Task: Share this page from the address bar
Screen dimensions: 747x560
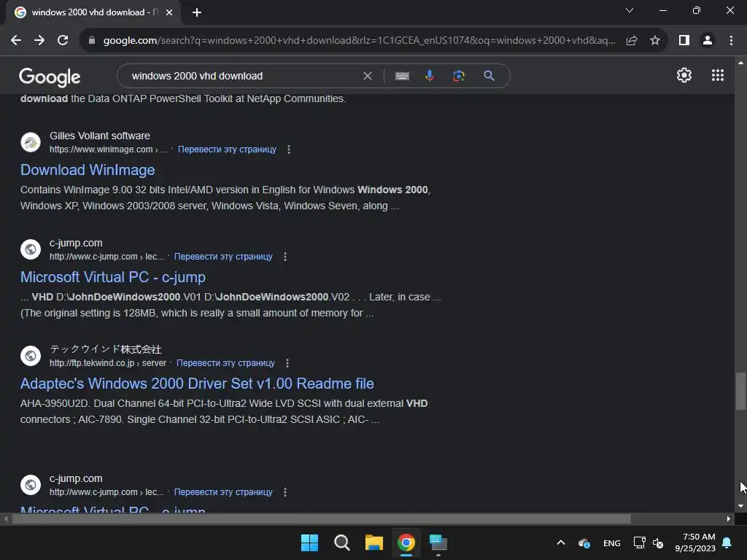Action: click(632, 41)
